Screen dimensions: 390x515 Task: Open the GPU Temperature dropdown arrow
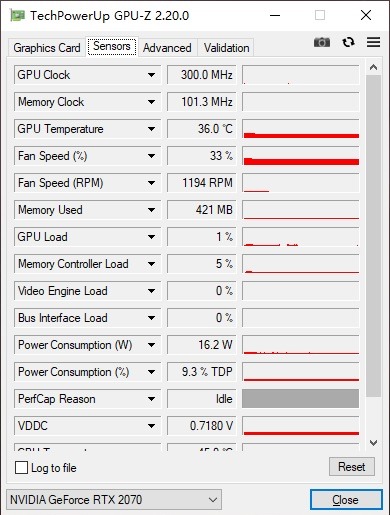[151, 129]
